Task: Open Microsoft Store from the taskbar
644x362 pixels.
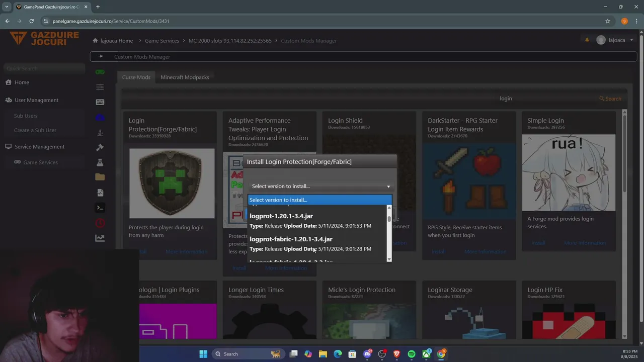Action: coord(353,354)
